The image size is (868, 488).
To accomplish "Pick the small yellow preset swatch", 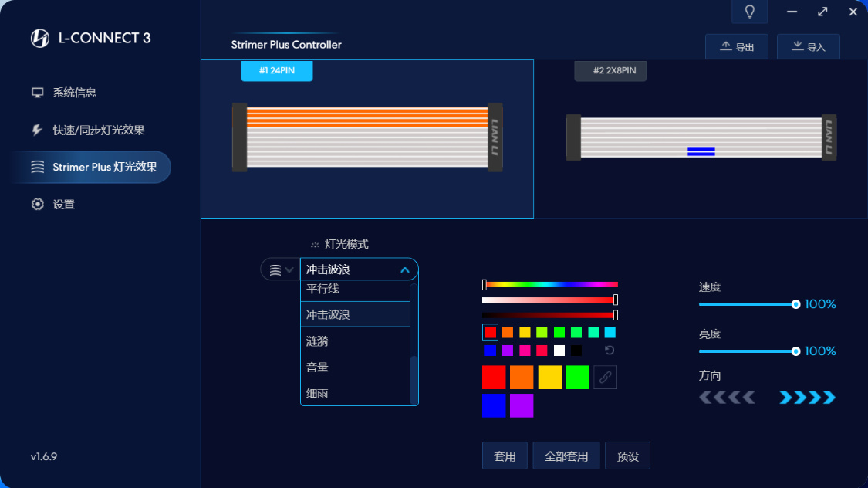I will click(525, 332).
